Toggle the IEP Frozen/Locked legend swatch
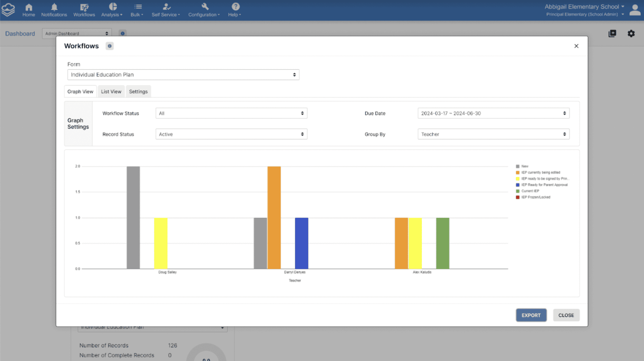 [518, 197]
